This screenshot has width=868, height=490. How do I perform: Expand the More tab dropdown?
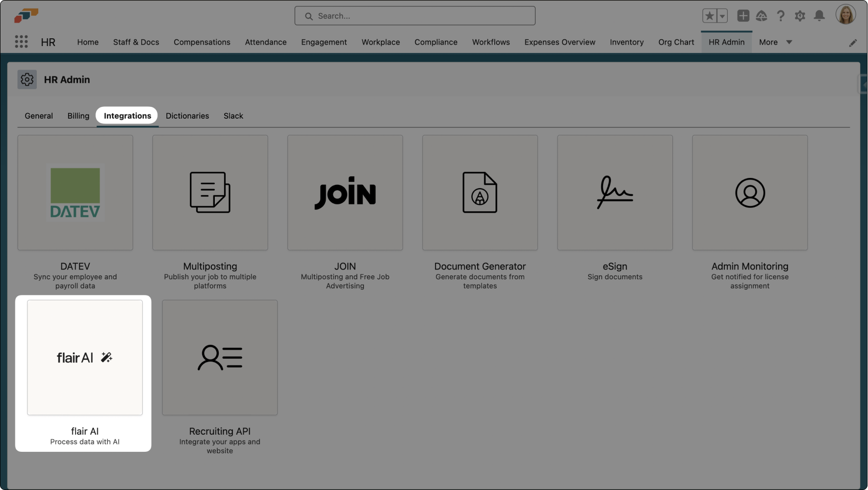[775, 42]
